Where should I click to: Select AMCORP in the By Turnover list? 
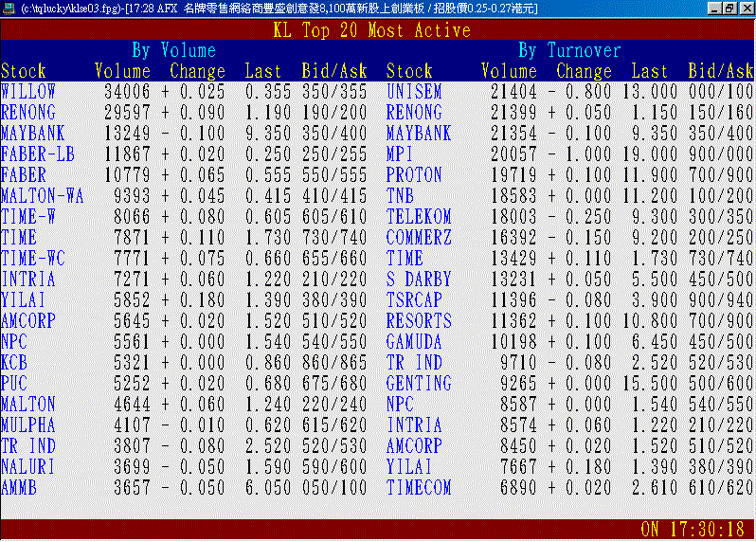(x=414, y=446)
